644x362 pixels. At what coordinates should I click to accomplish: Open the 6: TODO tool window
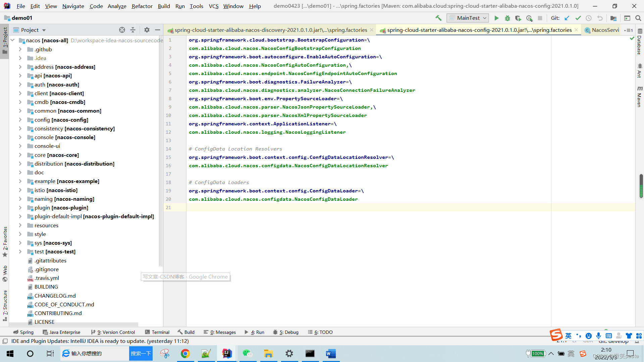tap(320, 332)
